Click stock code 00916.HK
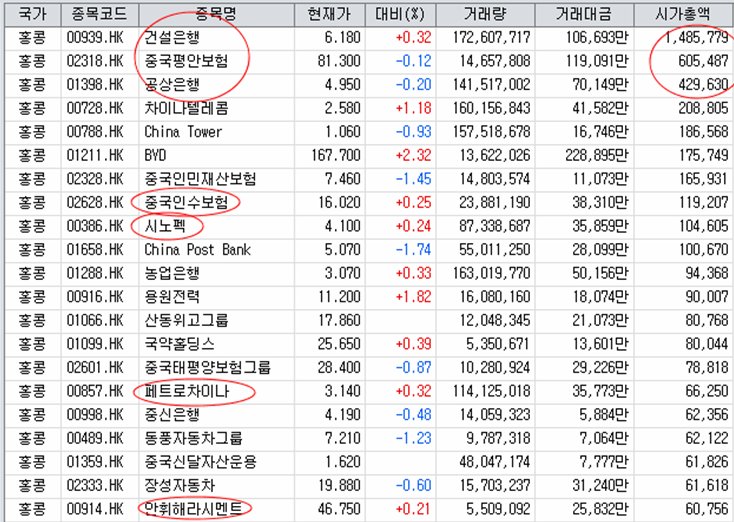 [x=95, y=296]
